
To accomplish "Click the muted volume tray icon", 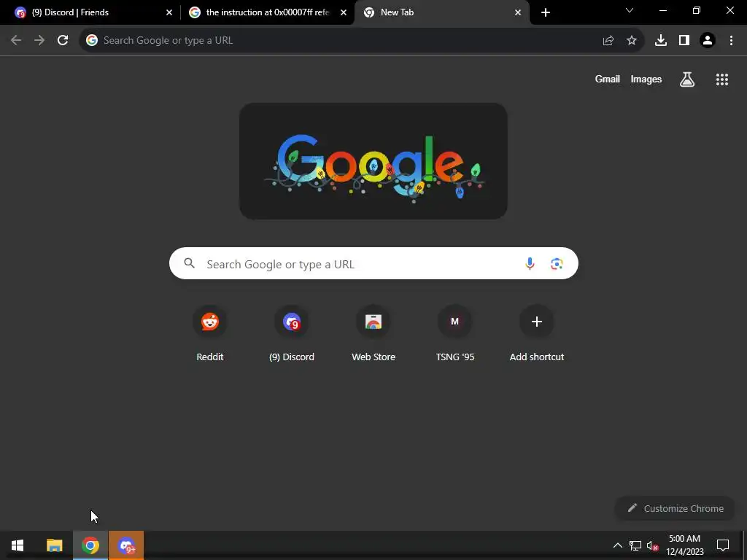I will [652, 545].
